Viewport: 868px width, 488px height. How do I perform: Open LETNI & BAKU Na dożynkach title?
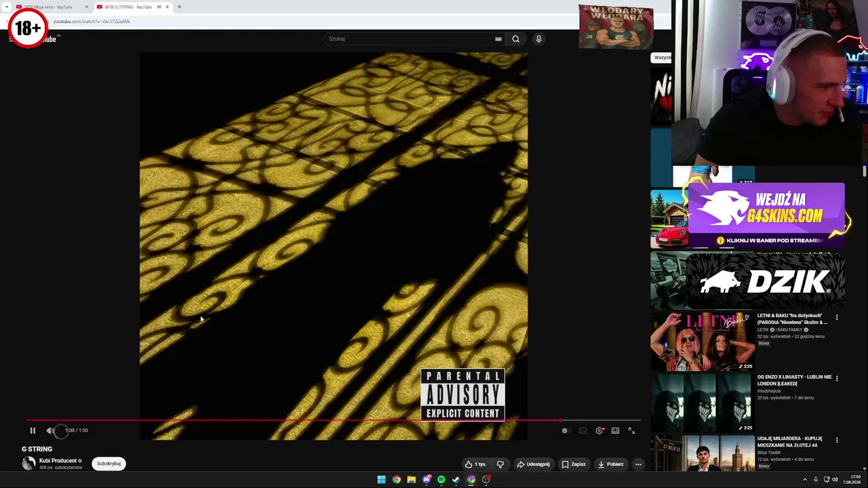tap(792, 319)
